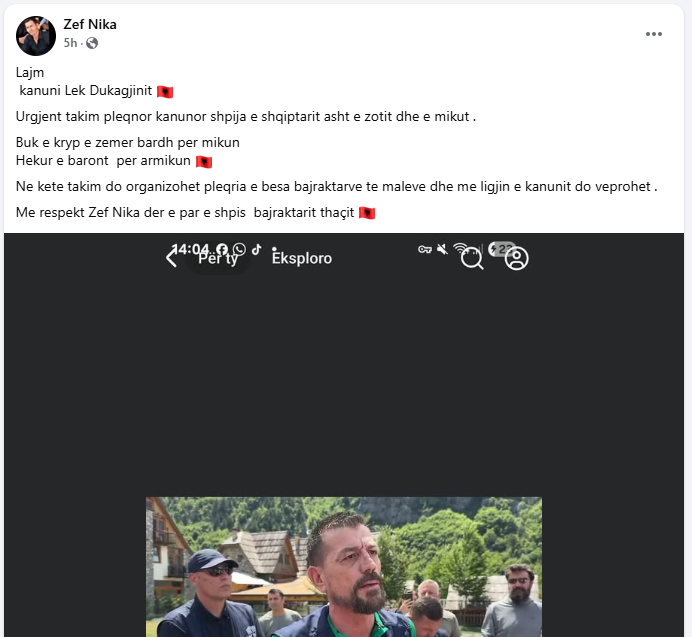
Task: Click the public globe privacy icon
Action: tap(92, 43)
